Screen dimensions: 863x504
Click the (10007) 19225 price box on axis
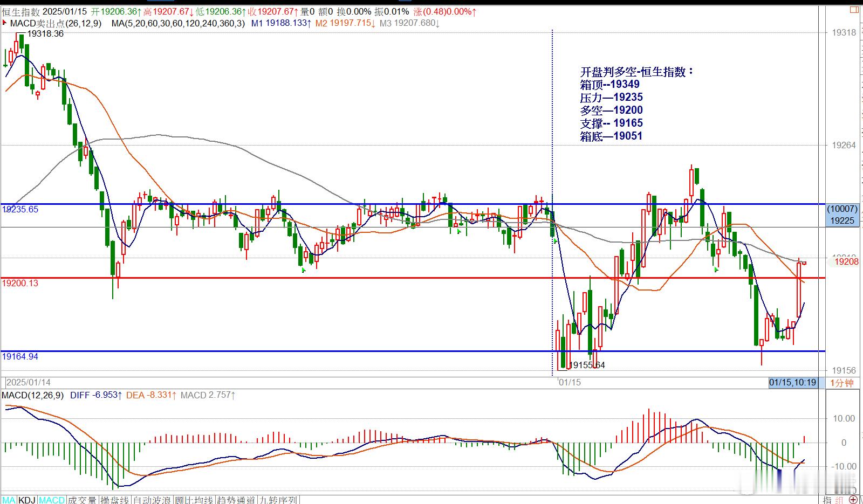(x=842, y=215)
